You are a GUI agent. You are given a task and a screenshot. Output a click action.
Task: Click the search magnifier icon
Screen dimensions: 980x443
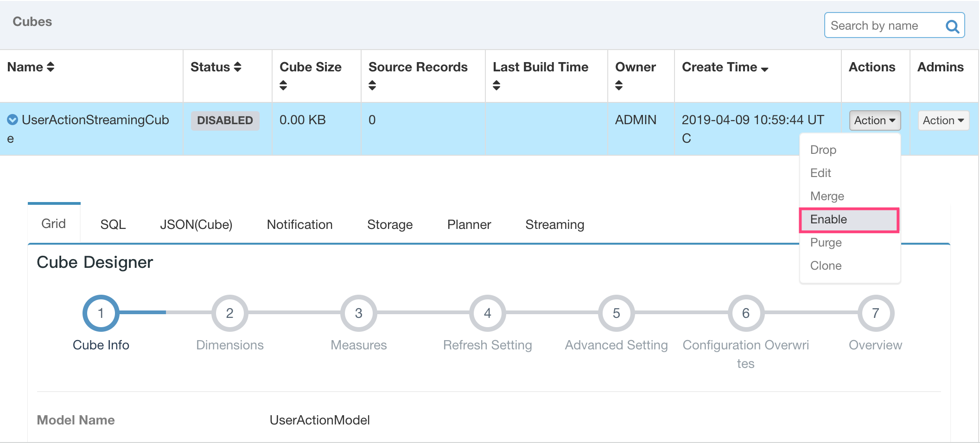[x=952, y=26]
